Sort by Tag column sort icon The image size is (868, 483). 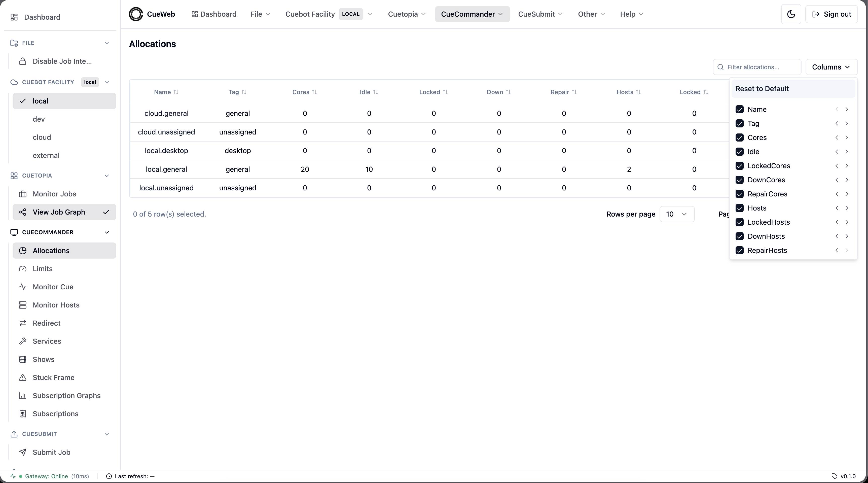coord(244,92)
